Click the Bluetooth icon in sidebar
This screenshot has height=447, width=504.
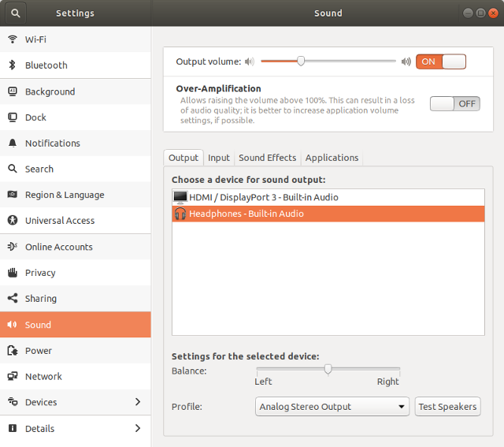(x=13, y=65)
